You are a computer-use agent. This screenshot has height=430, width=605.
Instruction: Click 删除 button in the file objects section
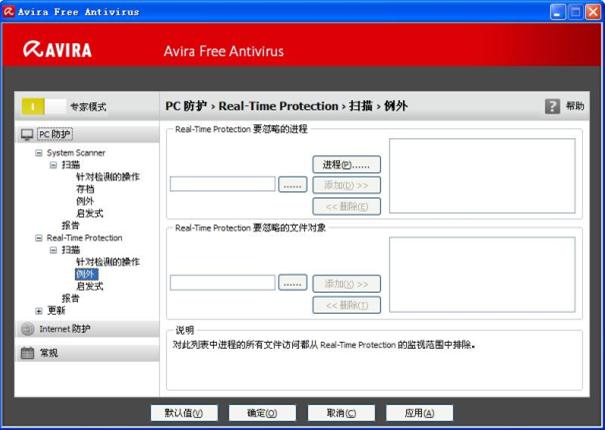pos(346,305)
